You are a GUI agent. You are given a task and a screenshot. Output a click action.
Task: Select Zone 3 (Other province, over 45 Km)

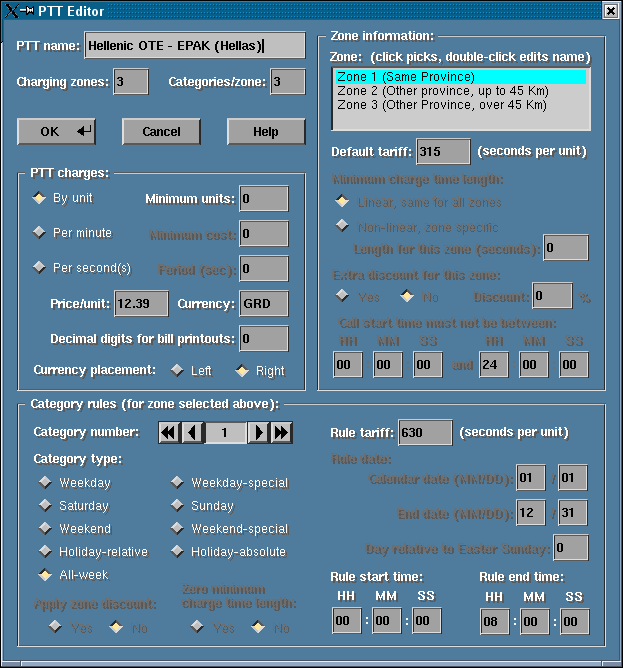(x=441, y=105)
